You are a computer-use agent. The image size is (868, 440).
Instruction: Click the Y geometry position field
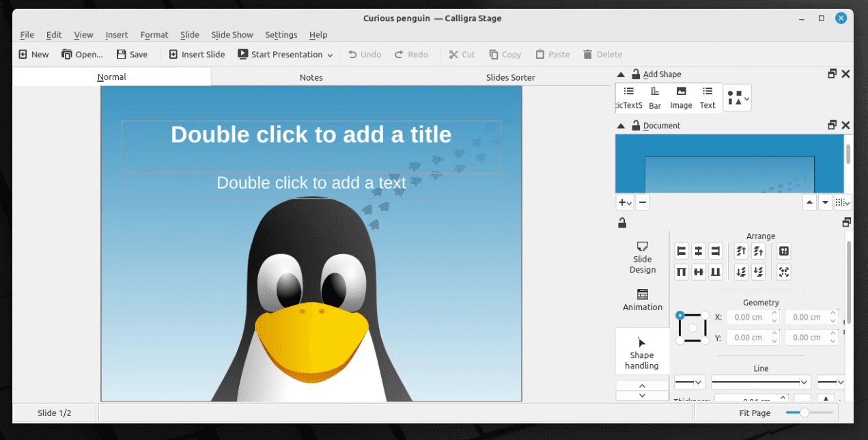[x=753, y=338]
